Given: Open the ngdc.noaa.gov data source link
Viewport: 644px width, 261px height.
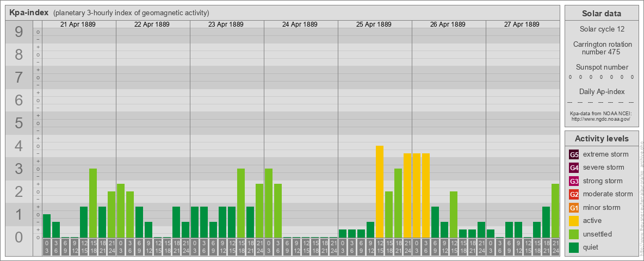Looking at the screenshot, I should [601, 119].
